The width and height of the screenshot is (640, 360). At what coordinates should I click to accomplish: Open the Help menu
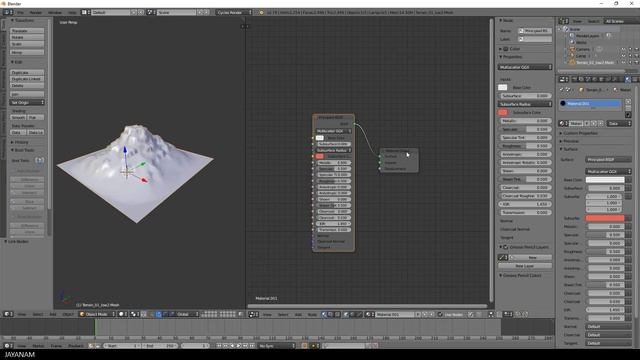pos(72,13)
